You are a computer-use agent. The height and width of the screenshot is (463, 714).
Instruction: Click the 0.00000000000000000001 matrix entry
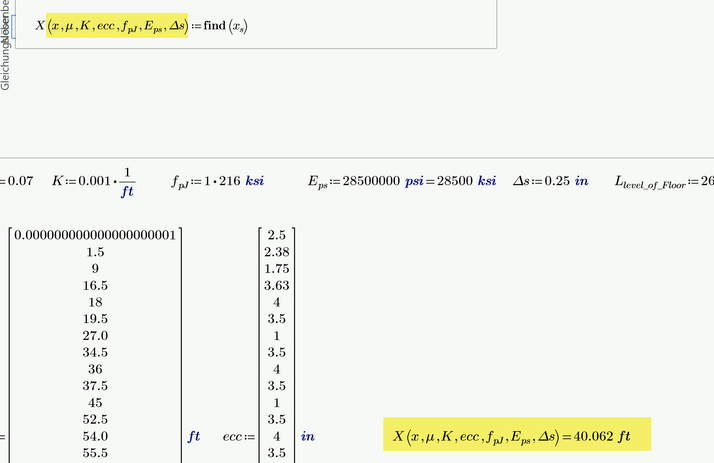[x=95, y=235]
